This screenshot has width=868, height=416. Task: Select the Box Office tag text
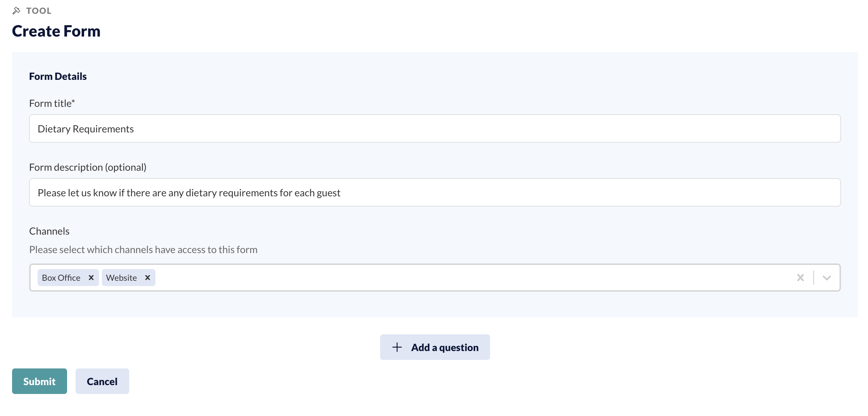61,278
